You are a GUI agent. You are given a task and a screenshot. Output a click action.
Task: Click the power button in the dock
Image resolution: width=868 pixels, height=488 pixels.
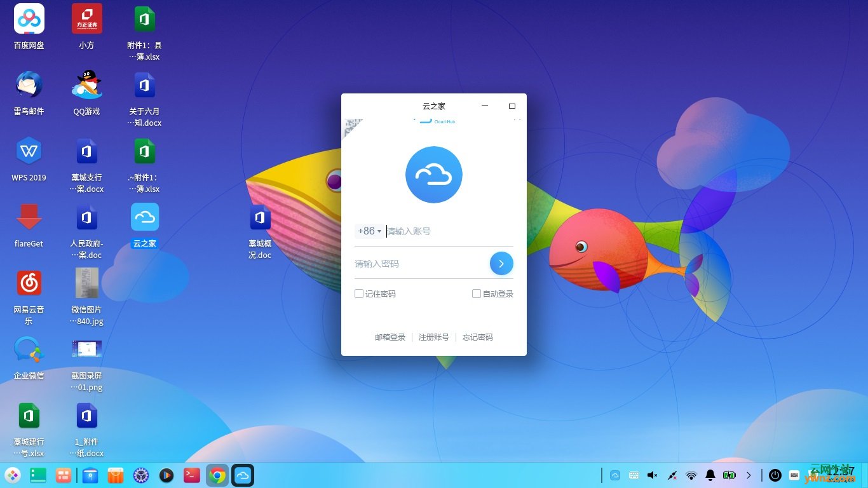tap(775, 475)
